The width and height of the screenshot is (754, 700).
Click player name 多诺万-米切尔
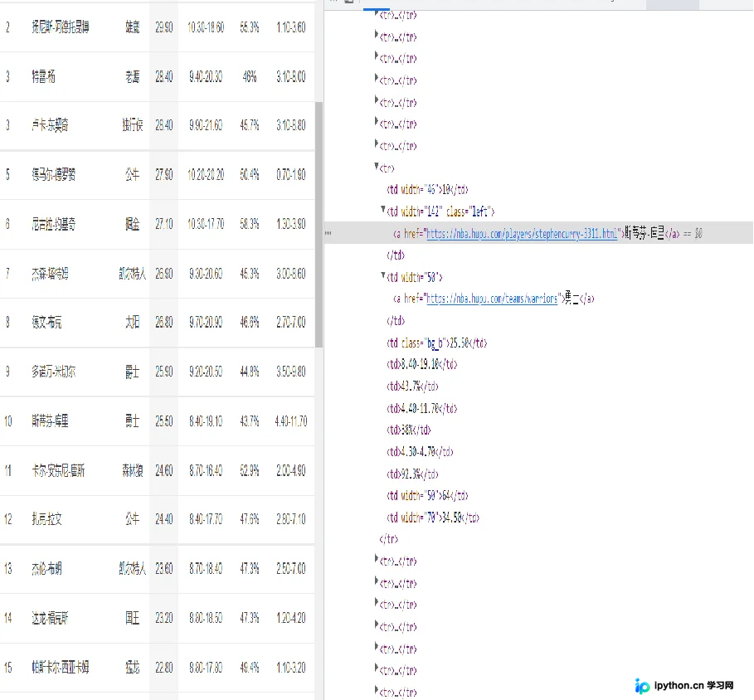tap(53, 372)
